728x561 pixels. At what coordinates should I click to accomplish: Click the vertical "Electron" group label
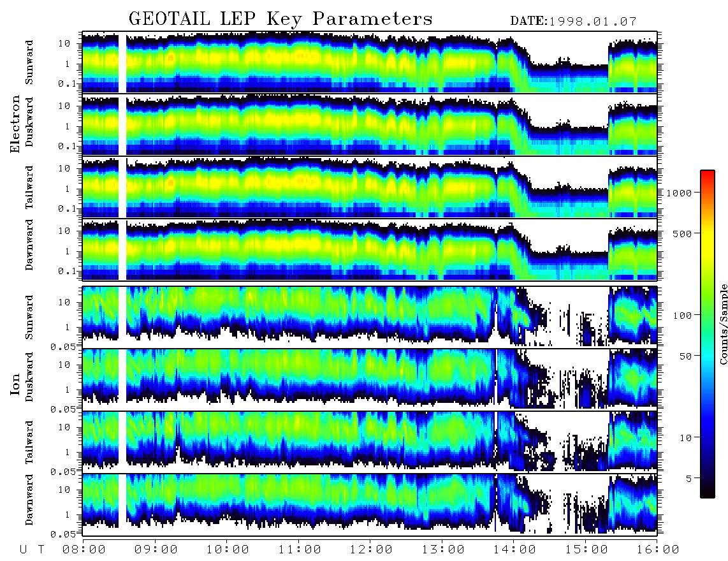point(15,124)
